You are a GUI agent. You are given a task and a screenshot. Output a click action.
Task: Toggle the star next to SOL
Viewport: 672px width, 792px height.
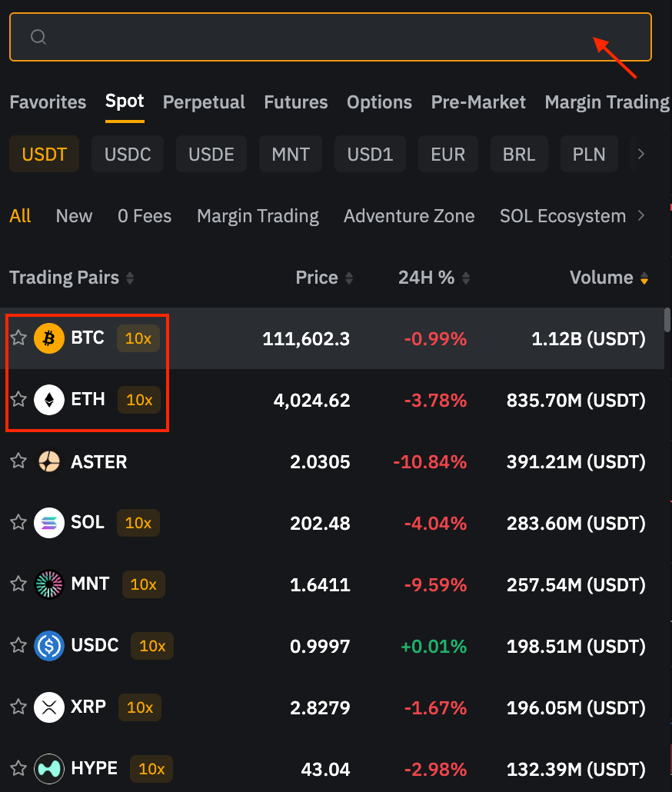pos(18,523)
